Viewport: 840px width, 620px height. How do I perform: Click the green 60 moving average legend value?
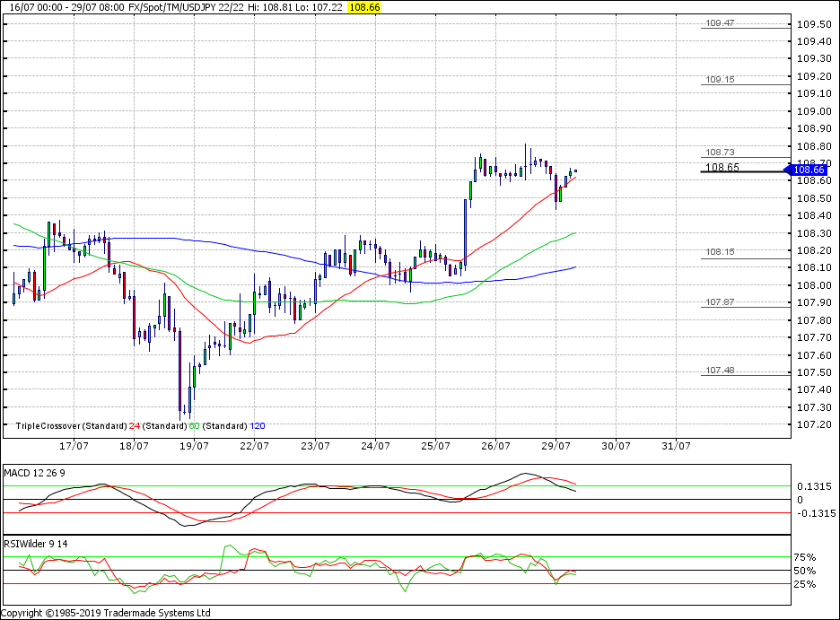click(193, 425)
